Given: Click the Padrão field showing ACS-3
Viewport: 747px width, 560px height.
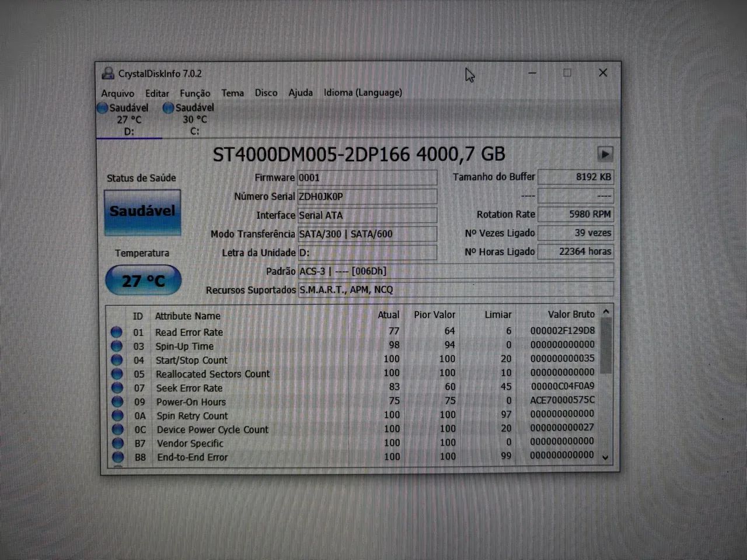Looking at the screenshot, I should [456, 271].
